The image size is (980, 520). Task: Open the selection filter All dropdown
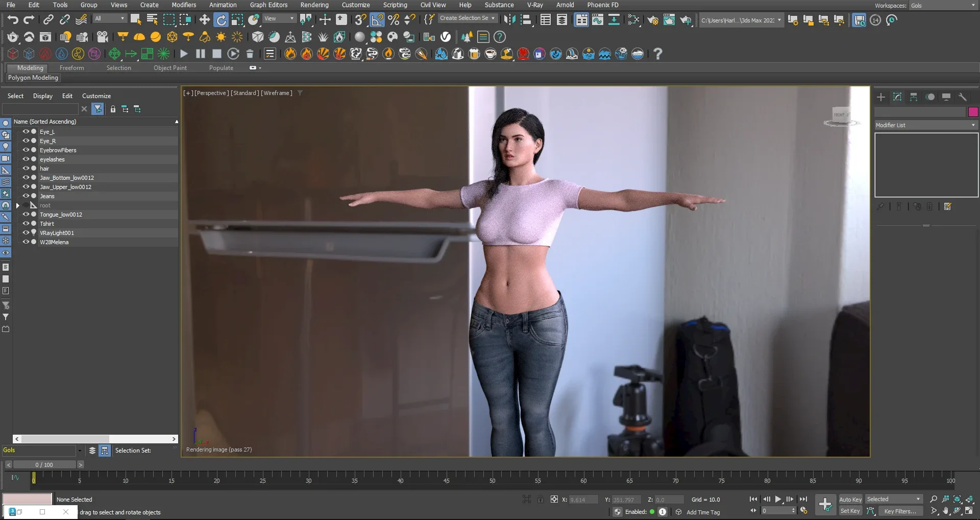122,18
